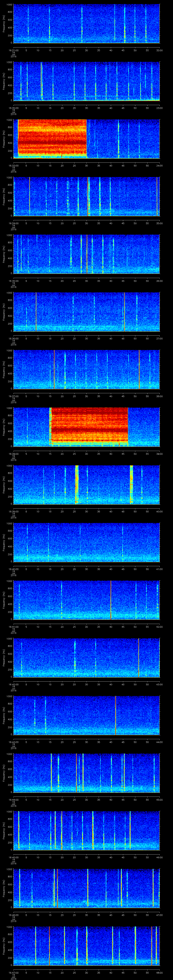
Task: Click the 39:00 end time label
Action: point(159,454)
